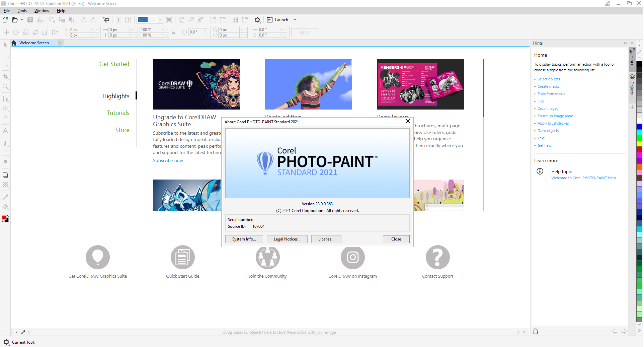Open the Create masks hint link
The height and width of the screenshot is (347, 644).
point(548,87)
